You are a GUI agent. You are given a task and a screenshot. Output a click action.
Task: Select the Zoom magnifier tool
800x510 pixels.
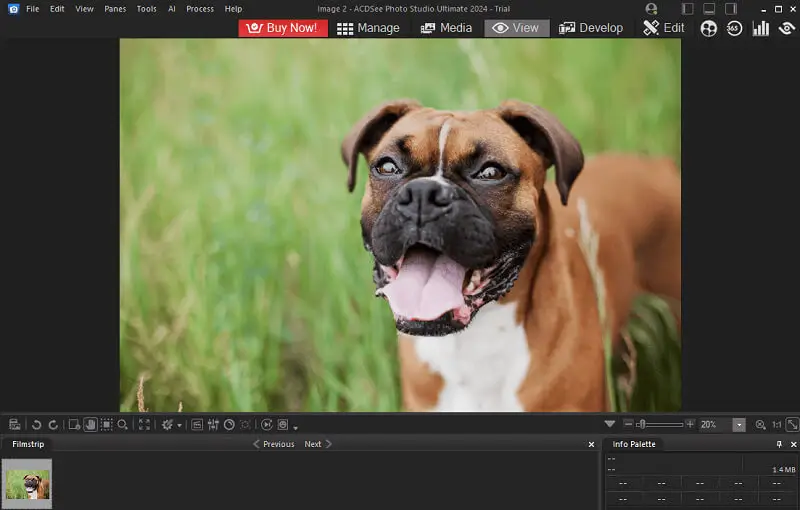123,425
